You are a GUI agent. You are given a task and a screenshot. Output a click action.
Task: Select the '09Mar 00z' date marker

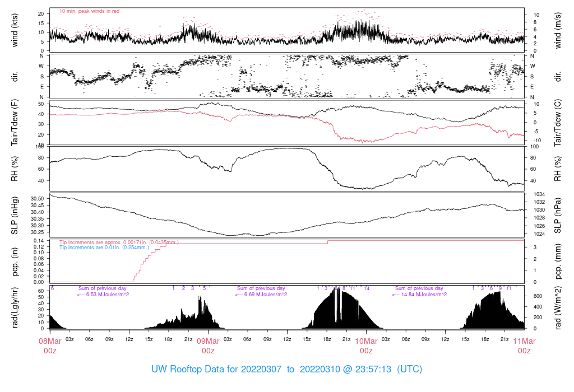click(x=209, y=346)
